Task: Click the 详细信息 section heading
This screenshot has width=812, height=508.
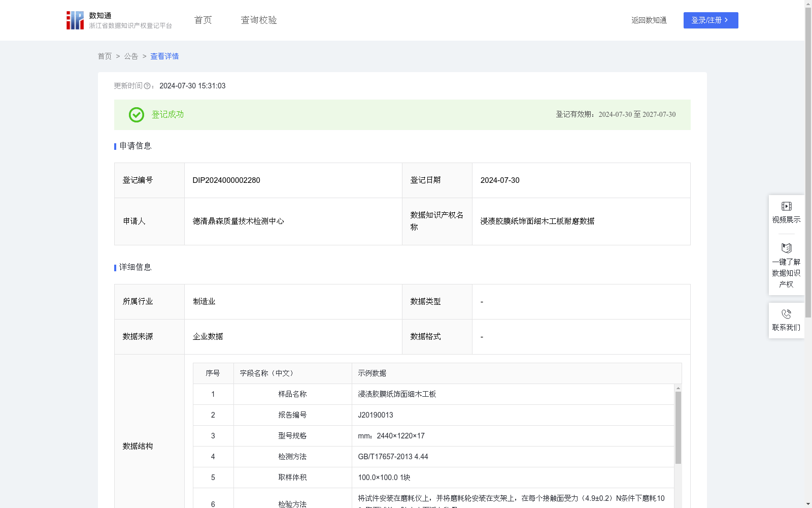Action: (x=135, y=268)
